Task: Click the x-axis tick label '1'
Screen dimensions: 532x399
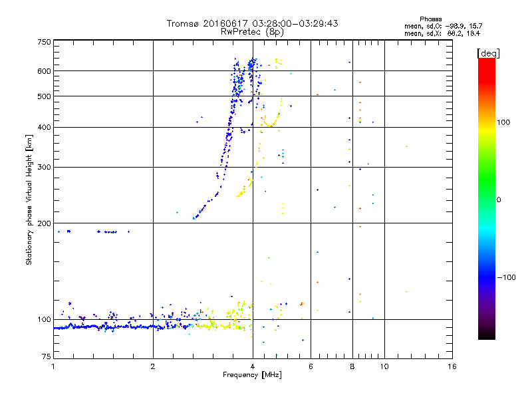Action: 53,366
